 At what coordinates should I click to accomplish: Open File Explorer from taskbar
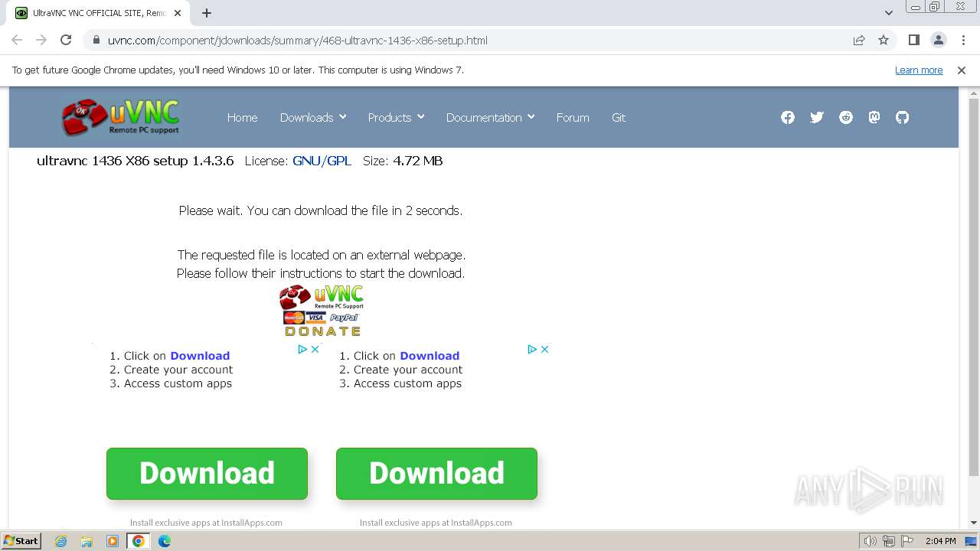87,541
